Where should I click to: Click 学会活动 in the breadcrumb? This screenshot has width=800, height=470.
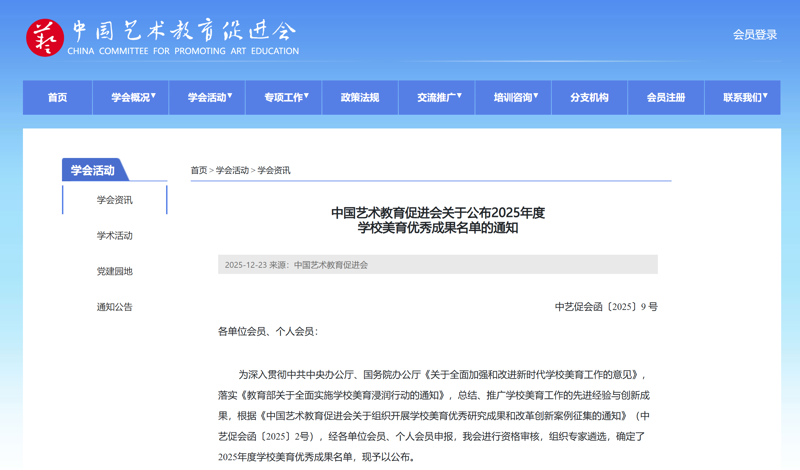click(232, 170)
